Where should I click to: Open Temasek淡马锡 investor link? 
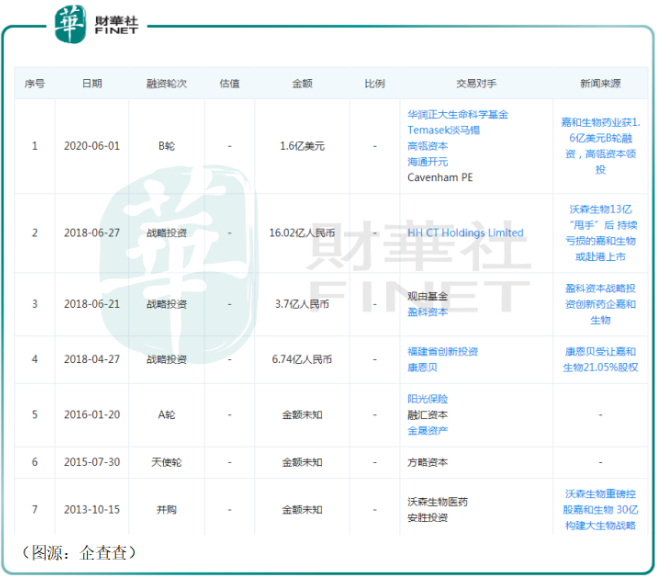[x=443, y=130]
